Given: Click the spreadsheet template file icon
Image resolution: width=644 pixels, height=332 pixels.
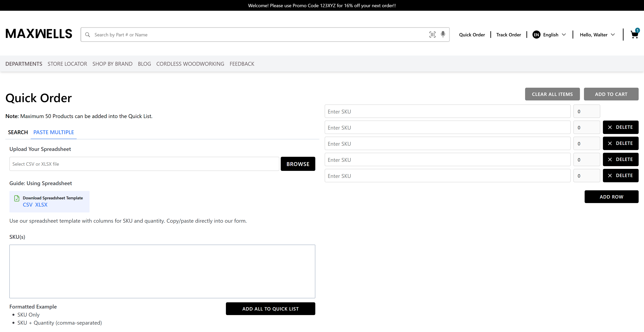Looking at the screenshot, I should [x=17, y=198].
